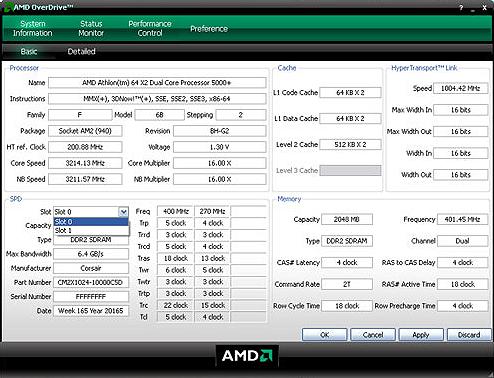Click the Stepping value field
Viewport: 494px width, 378px height.
pyautogui.click(x=241, y=115)
